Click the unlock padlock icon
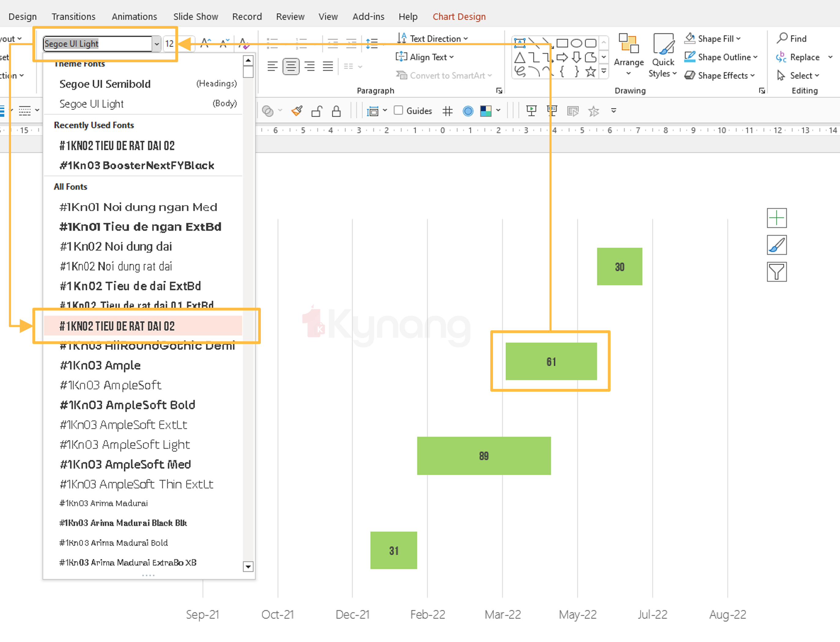Viewport: 840px width, 642px height. point(317,111)
